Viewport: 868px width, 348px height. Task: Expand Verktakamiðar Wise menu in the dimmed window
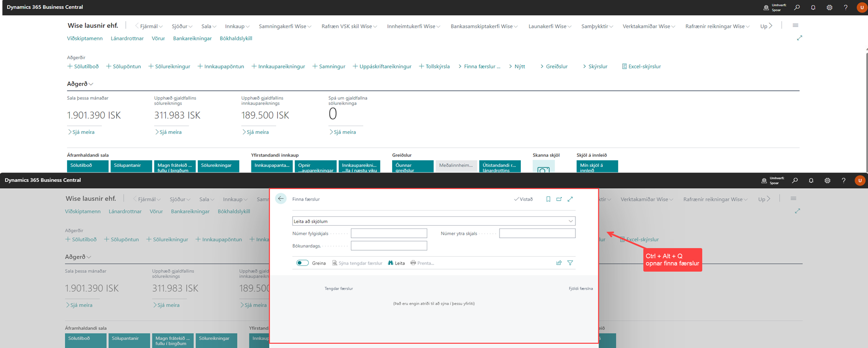tap(647, 199)
